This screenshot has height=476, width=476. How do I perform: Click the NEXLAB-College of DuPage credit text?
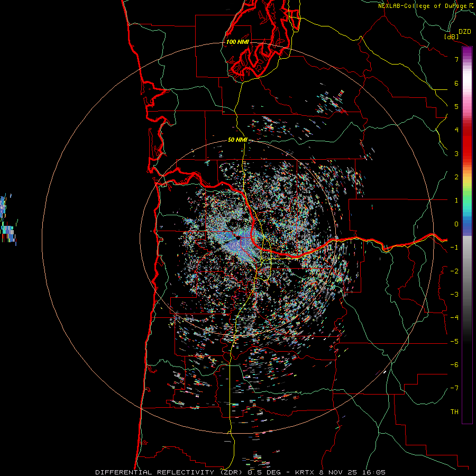(423, 6)
